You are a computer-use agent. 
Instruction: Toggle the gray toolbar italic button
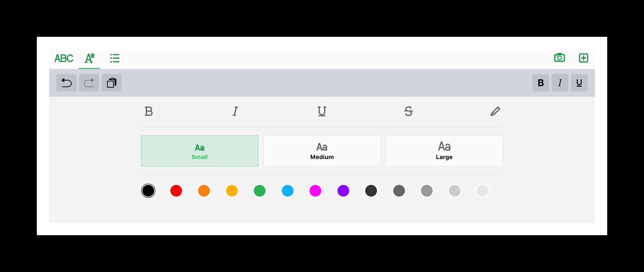pos(560,83)
